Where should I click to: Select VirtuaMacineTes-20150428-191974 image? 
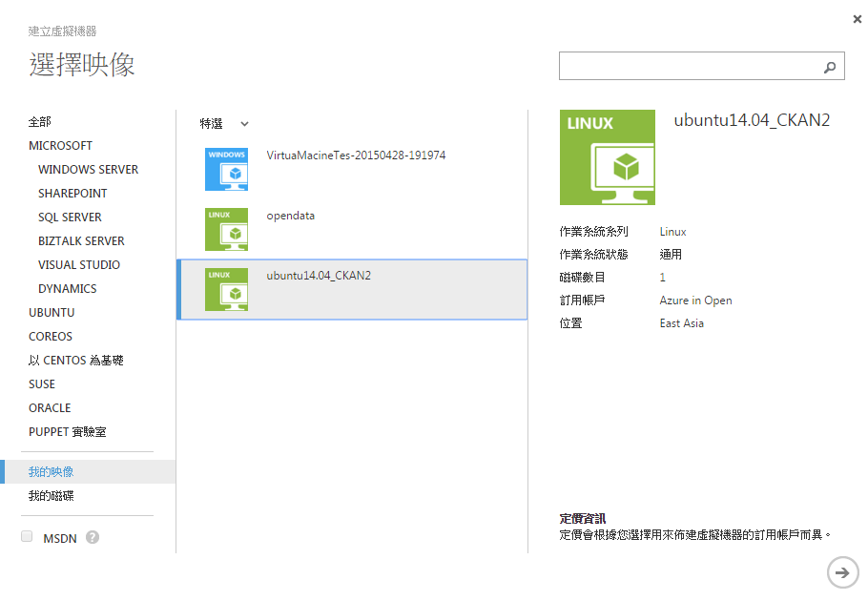[356, 155]
